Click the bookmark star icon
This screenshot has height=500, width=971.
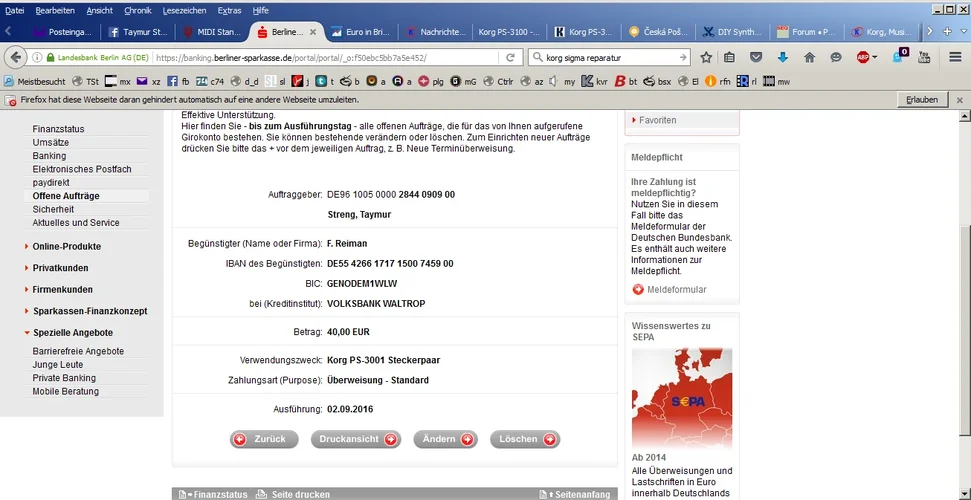pyautogui.click(x=706, y=58)
